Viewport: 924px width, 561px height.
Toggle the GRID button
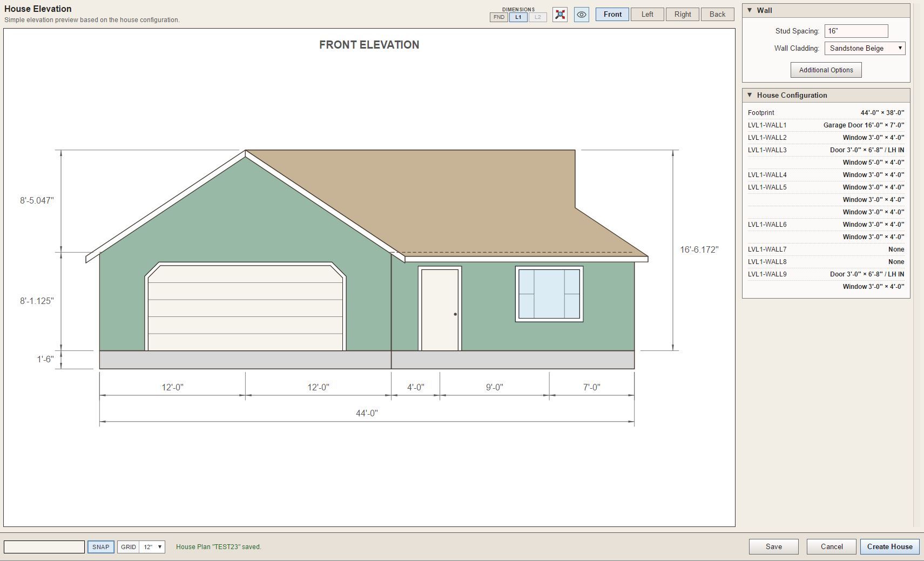pyautogui.click(x=129, y=547)
